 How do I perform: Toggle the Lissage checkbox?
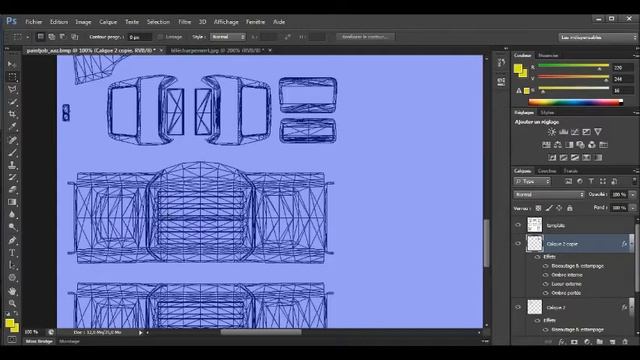point(160,37)
